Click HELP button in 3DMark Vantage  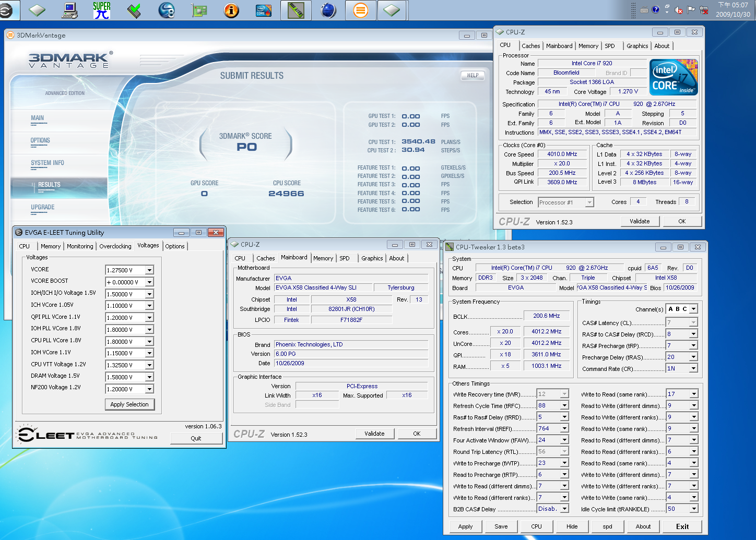point(473,75)
